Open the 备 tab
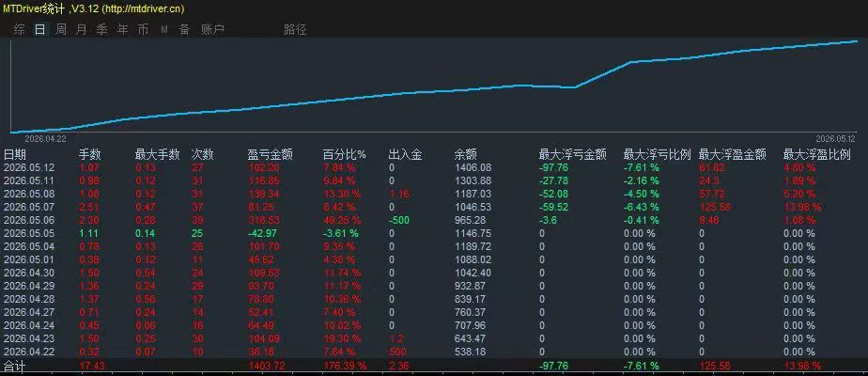Screen dimensions: 868x376 pyautogui.click(x=184, y=30)
